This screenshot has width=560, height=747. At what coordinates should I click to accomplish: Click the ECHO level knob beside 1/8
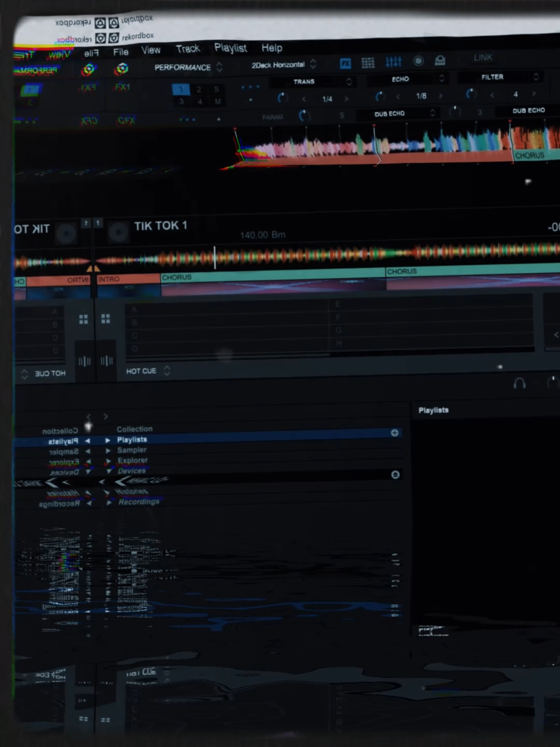click(379, 96)
